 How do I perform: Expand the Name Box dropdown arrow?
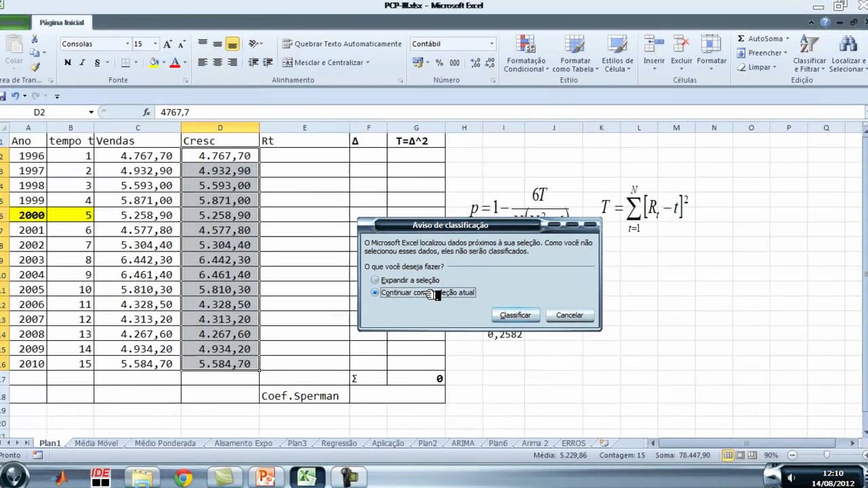pyautogui.click(x=91, y=113)
